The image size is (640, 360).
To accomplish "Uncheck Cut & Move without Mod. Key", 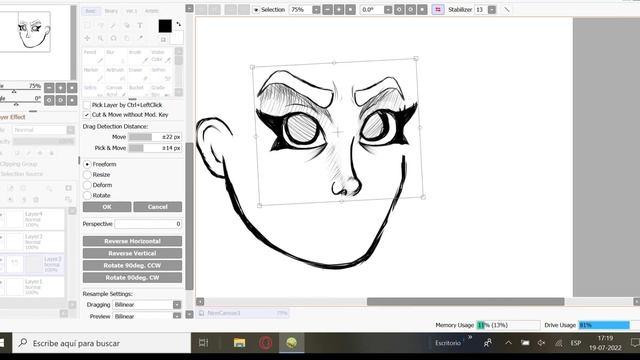I will click(x=87, y=115).
